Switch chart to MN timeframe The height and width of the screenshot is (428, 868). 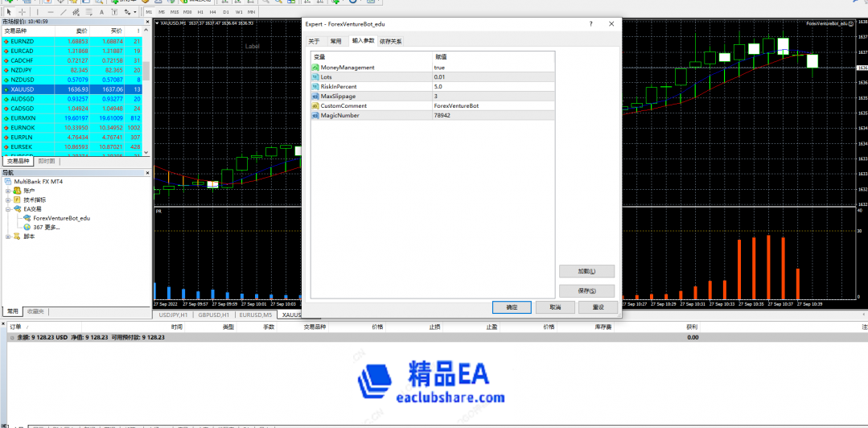point(251,11)
